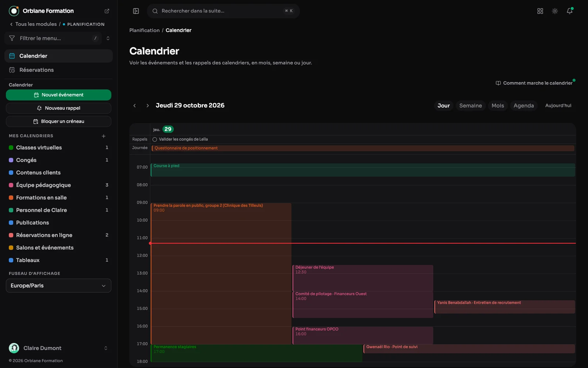Click Bloquer un créneau button
The width and height of the screenshot is (588, 368).
click(58, 121)
